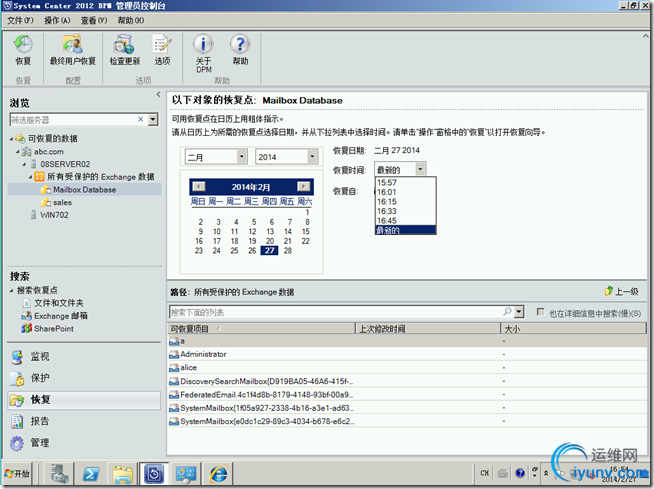The image size is (654, 489).
Task: Select the Recovery (恢复) workspace in navigation
Action: click(x=83, y=400)
